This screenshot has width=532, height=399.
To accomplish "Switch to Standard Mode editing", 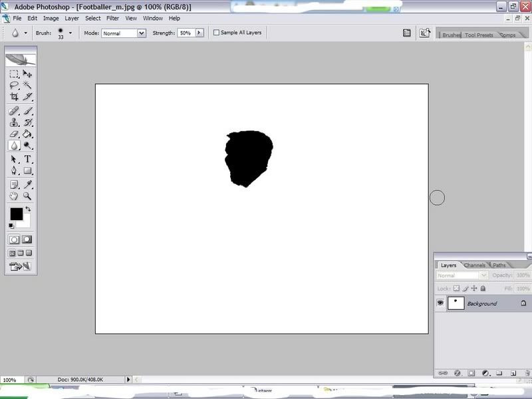I will [x=14, y=239].
